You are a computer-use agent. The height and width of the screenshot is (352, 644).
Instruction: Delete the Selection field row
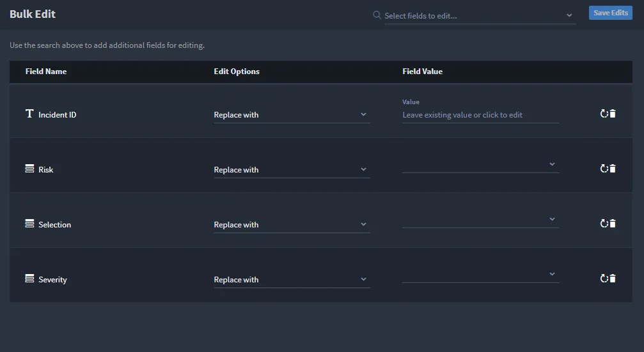[613, 224]
